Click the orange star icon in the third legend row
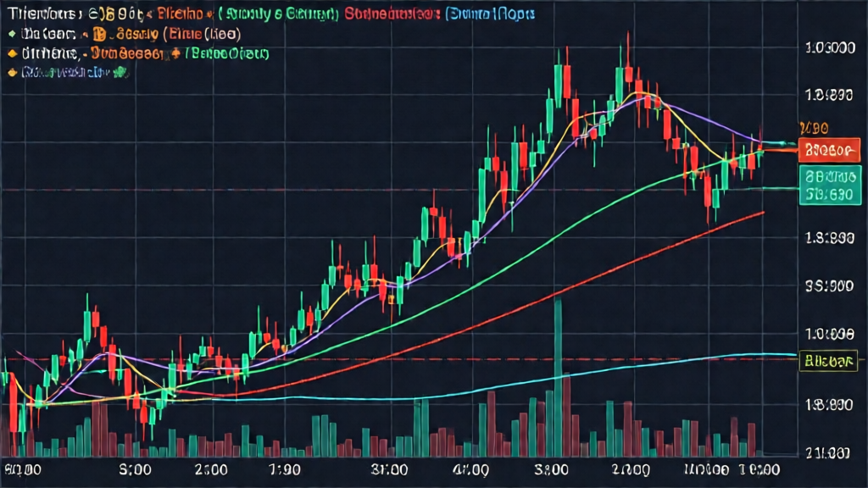Viewport: 868px width, 488px height. click(175, 53)
